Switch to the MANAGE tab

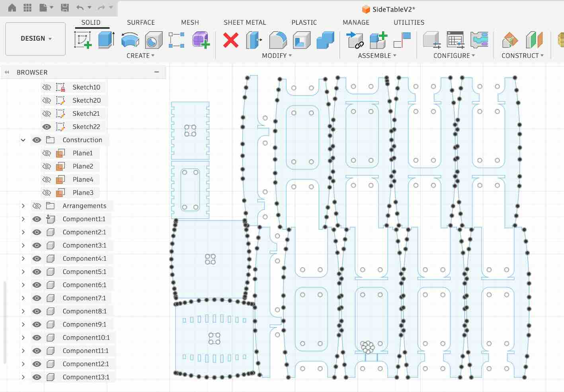click(x=356, y=23)
